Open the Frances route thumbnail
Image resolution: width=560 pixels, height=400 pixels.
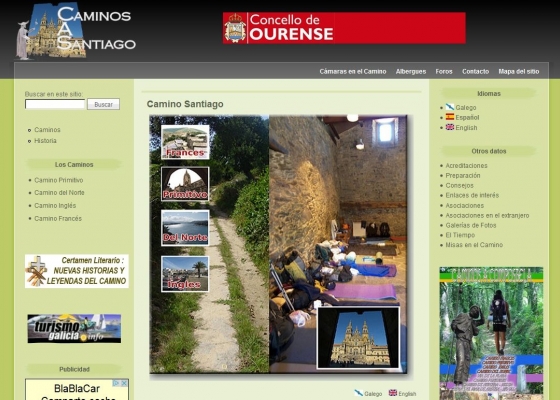pos(185,142)
